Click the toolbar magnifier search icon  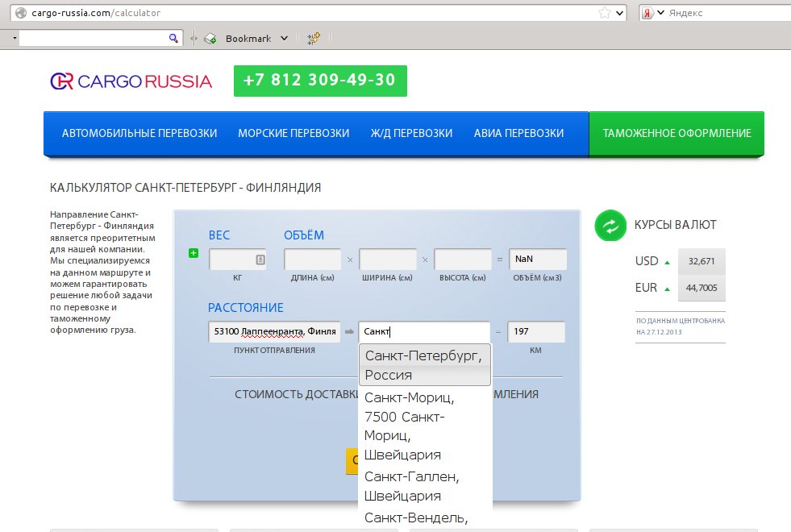[x=173, y=38]
